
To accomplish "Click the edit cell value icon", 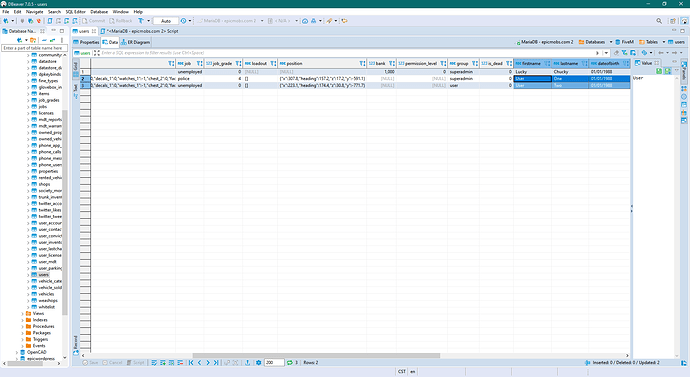I will tap(154, 362).
